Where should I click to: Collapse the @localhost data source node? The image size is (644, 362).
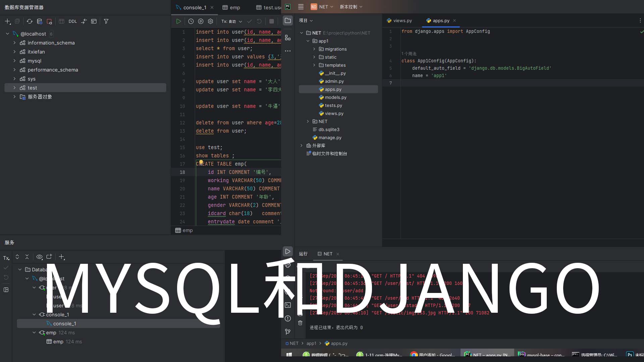coord(7,34)
